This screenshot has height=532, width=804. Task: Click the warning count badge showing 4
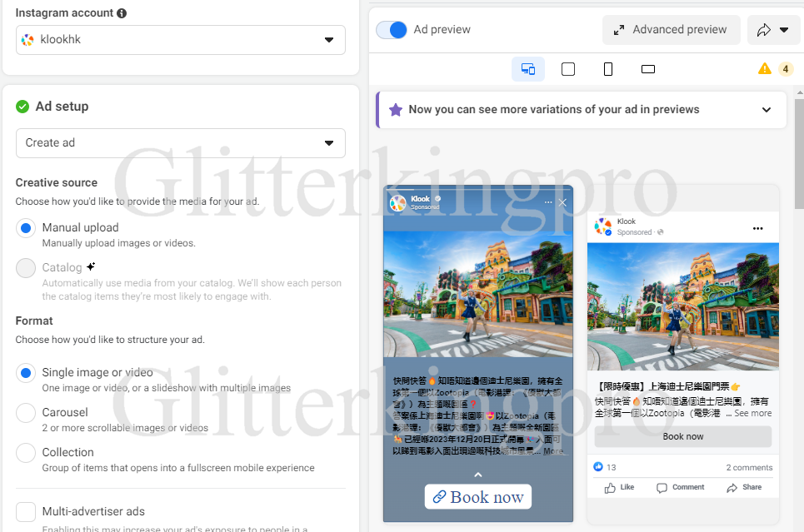pyautogui.click(x=786, y=68)
